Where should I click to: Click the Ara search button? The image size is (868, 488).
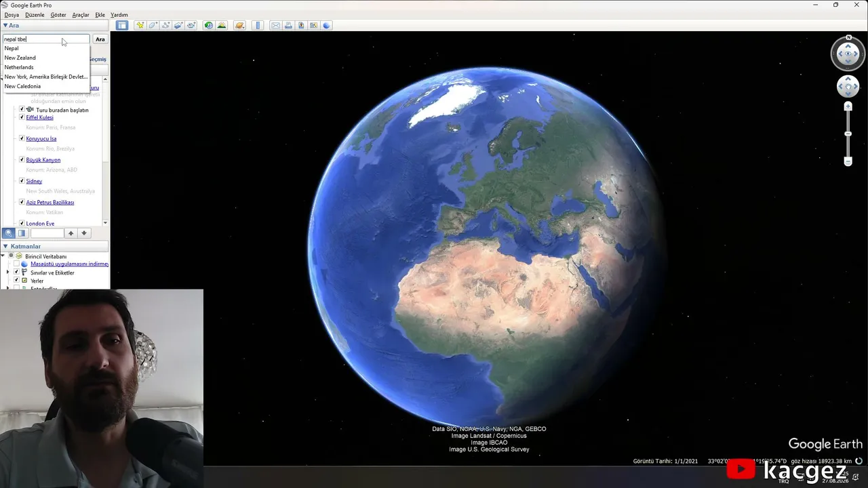pyautogui.click(x=100, y=39)
